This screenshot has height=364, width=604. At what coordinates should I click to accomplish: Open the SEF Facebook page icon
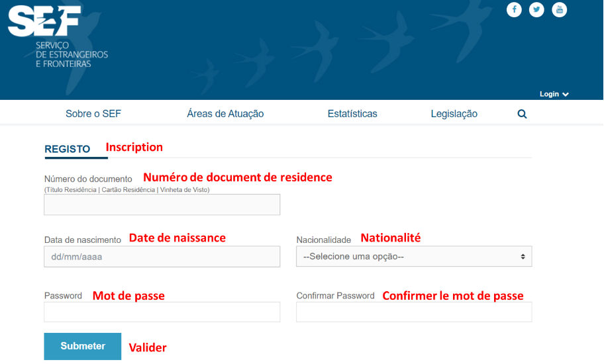click(514, 10)
